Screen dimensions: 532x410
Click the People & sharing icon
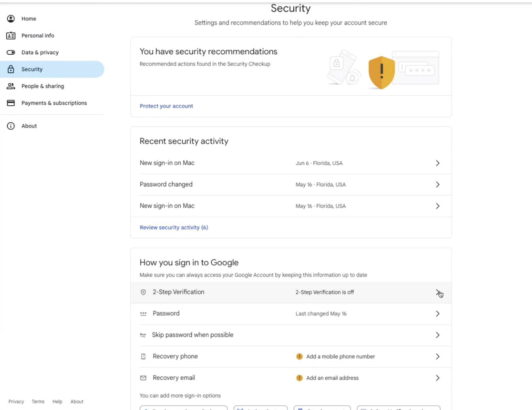tap(11, 86)
